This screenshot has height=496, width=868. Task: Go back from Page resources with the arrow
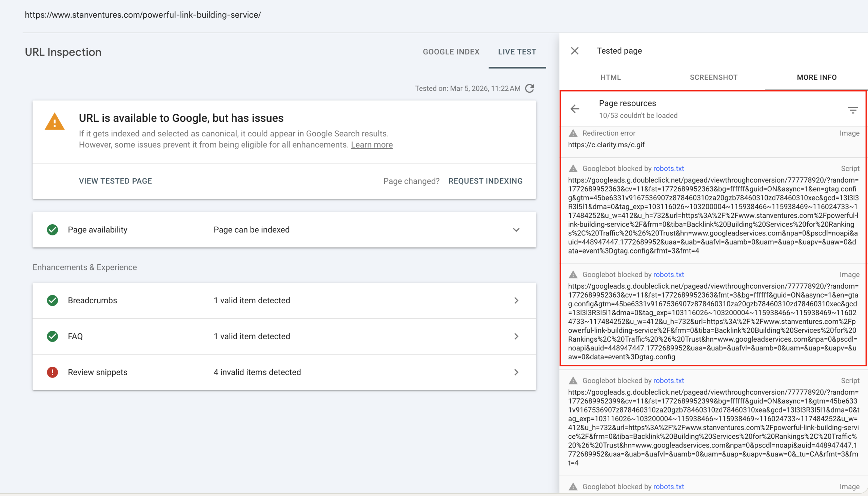coord(575,109)
